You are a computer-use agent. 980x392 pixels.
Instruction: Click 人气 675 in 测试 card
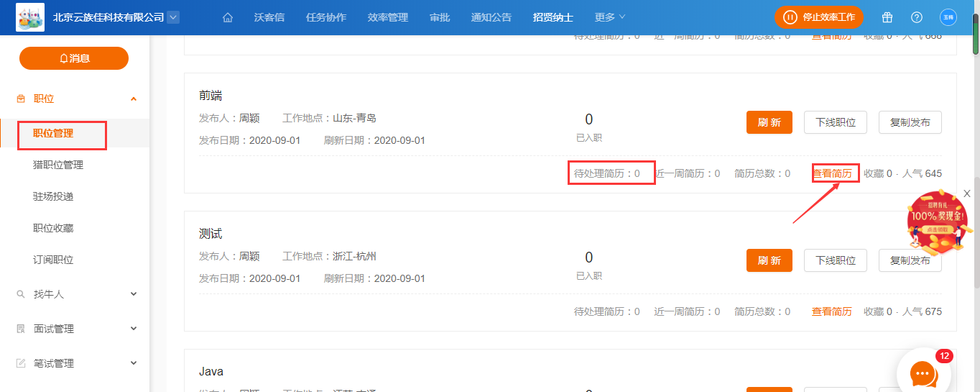(922, 311)
